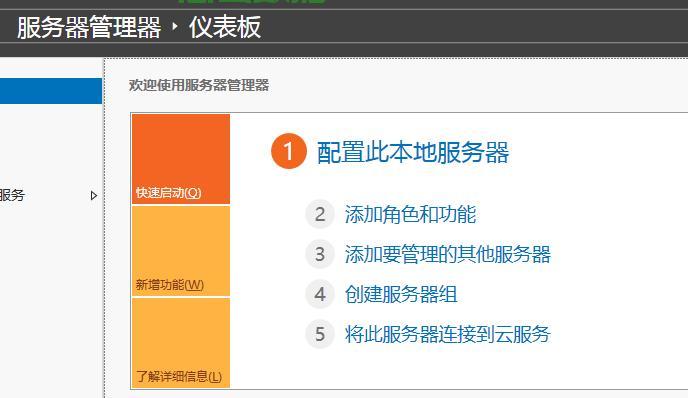Expand the 服务 sidebar item arrow

pyautogui.click(x=93, y=195)
